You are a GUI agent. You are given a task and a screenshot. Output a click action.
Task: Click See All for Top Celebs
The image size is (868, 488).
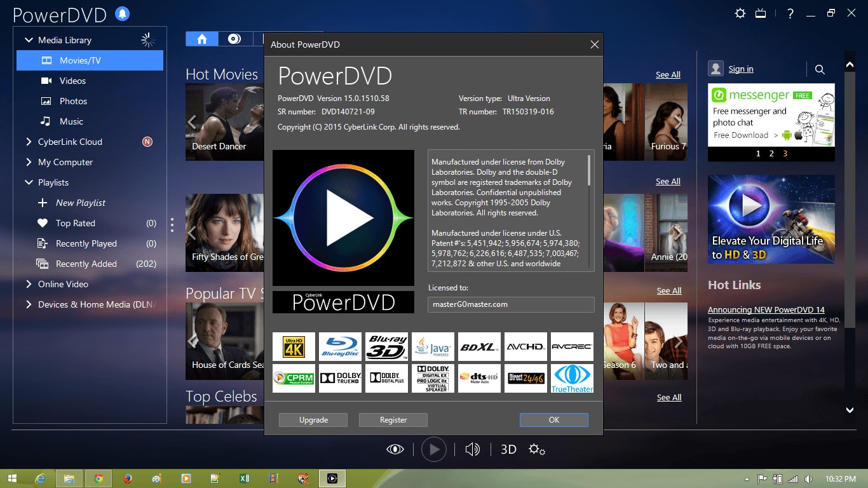tap(668, 398)
